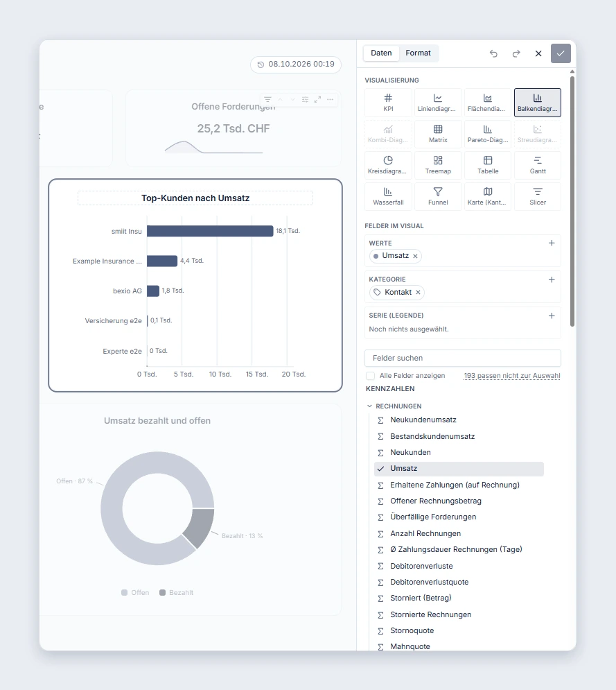Click the Umsatz chip in Werte
Viewport: 616px width, 690px height.
(395, 256)
